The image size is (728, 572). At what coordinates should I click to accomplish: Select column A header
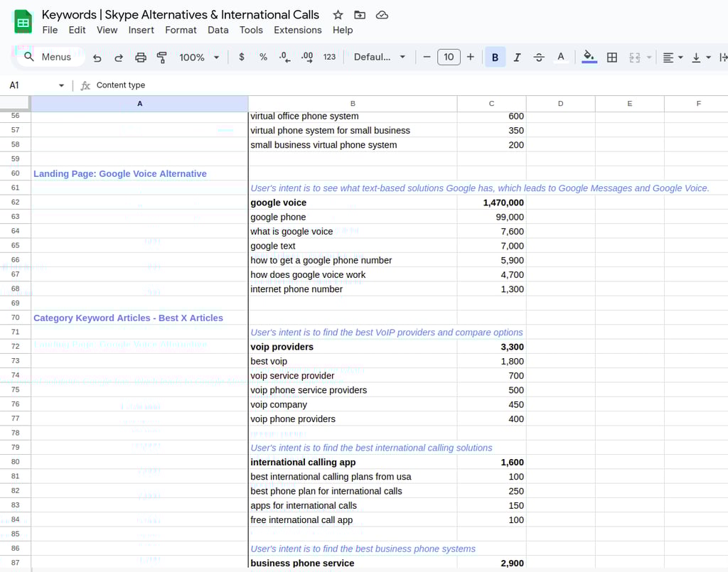click(140, 104)
